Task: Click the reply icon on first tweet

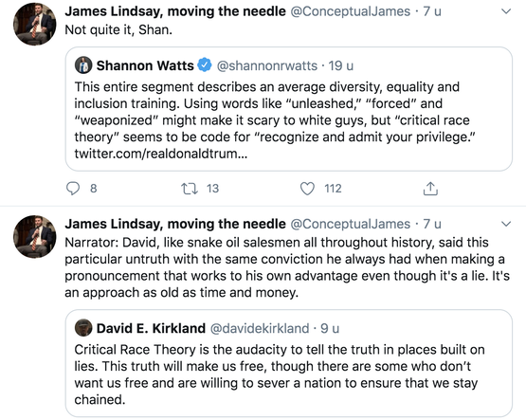Action: tap(73, 189)
